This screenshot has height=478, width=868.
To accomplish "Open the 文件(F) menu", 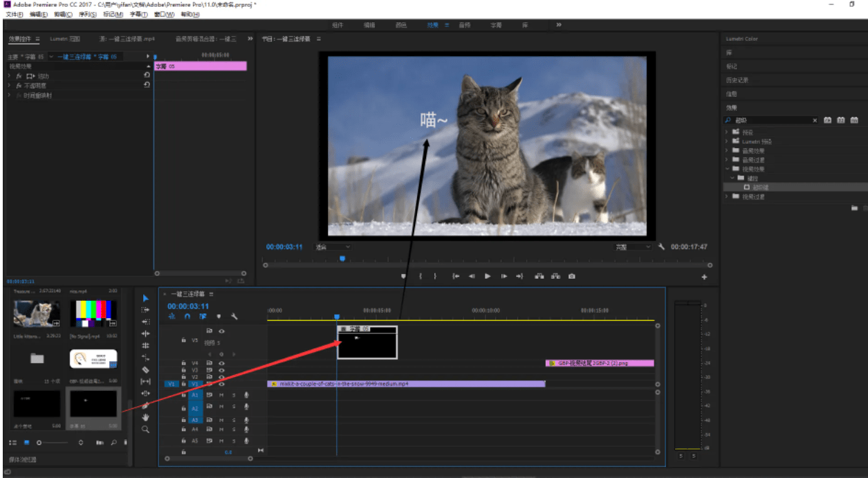I will coord(15,14).
